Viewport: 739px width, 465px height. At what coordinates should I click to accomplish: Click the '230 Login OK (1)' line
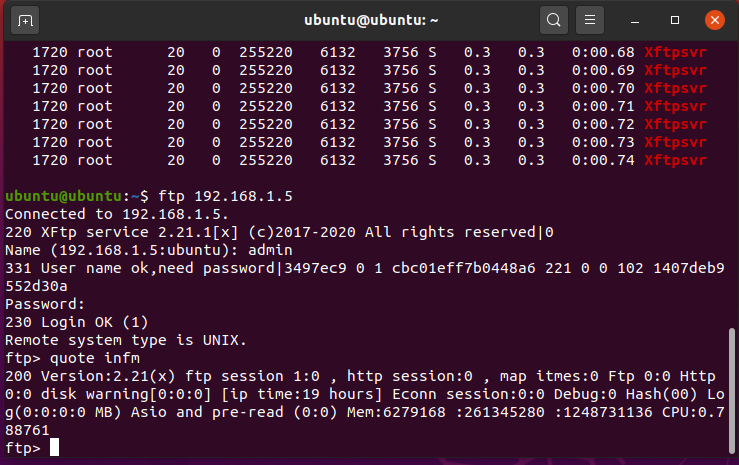click(x=77, y=322)
